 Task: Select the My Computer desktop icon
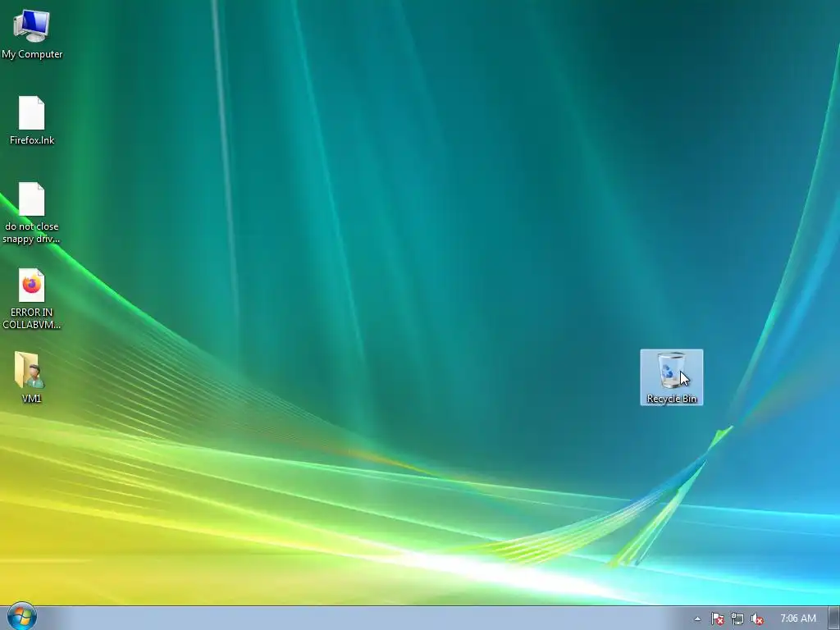point(32,34)
